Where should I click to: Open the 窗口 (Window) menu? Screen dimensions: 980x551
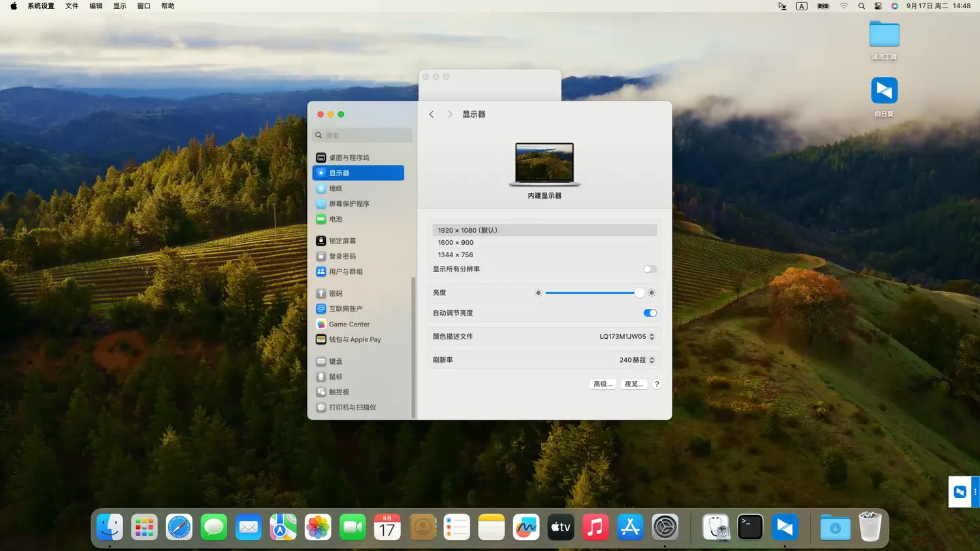coord(144,6)
